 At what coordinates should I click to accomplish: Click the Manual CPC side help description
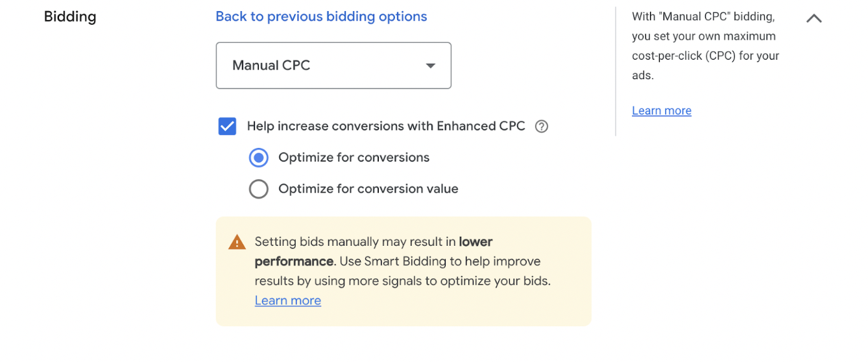click(706, 46)
